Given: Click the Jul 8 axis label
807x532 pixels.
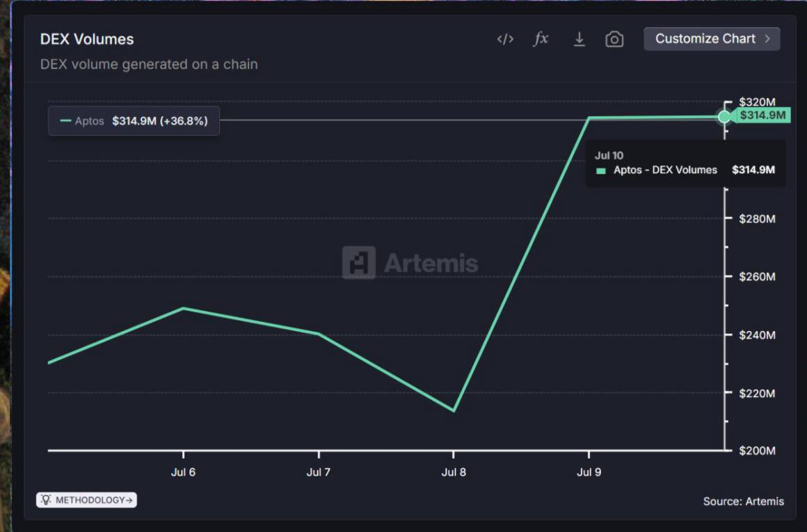Looking at the screenshot, I should coord(454,471).
